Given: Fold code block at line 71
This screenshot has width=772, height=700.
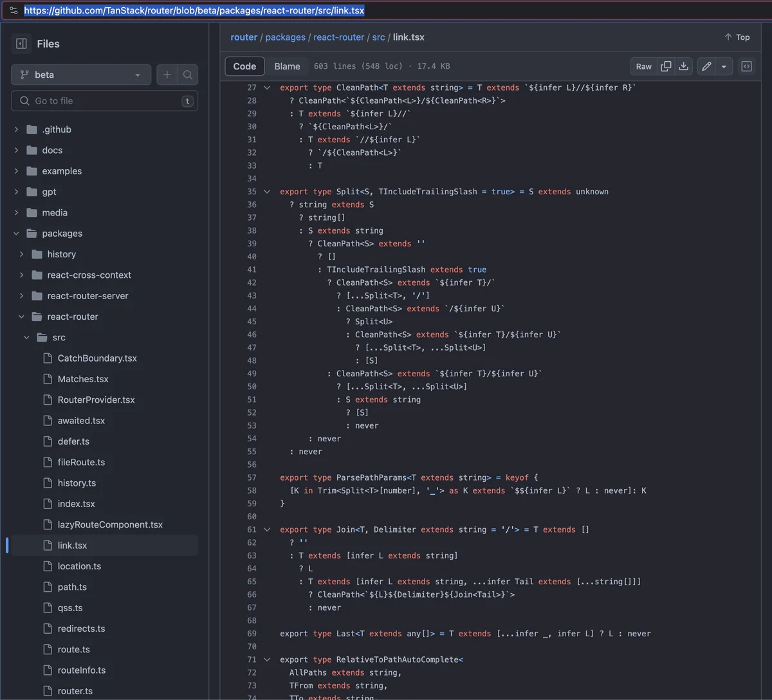Looking at the screenshot, I should (267, 659).
